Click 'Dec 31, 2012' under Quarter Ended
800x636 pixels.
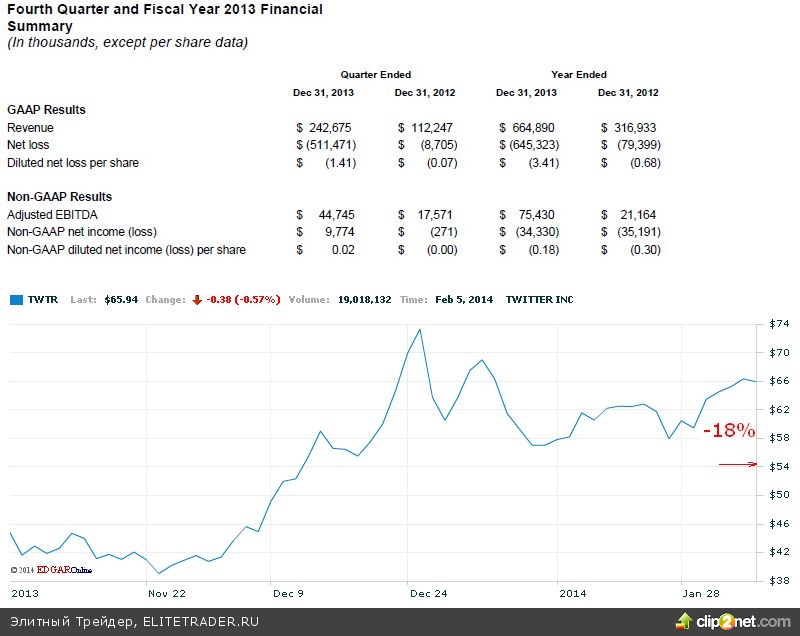424,93
